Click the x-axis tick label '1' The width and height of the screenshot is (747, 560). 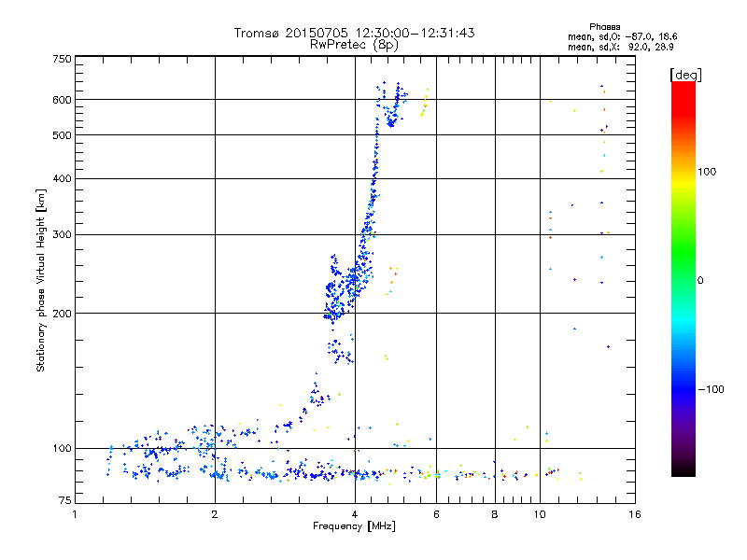(75, 514)
